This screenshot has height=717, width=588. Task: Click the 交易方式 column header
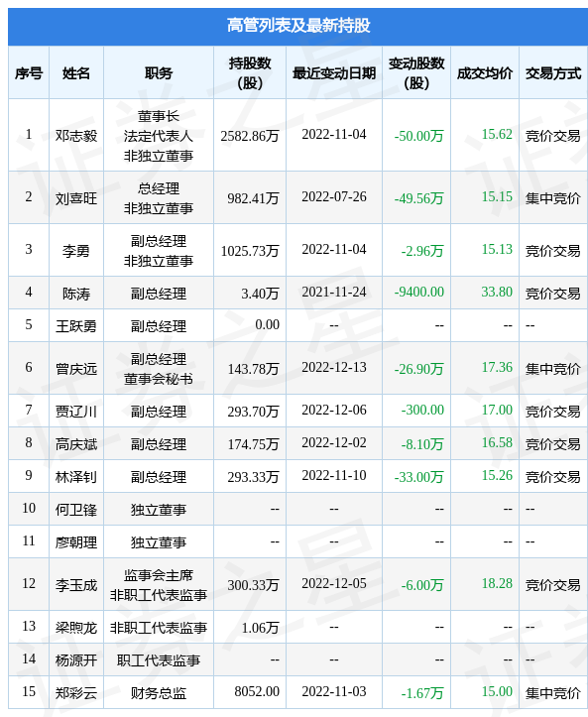(553, 73)
